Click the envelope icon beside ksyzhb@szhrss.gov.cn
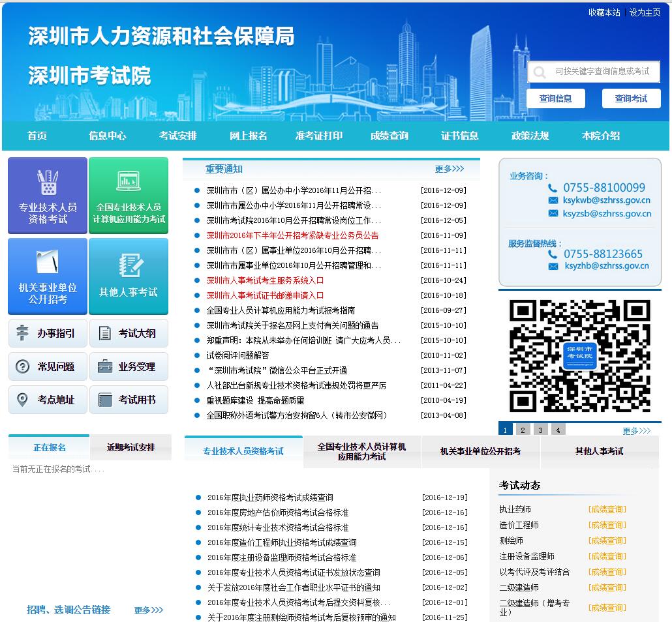 click(553, 267)
